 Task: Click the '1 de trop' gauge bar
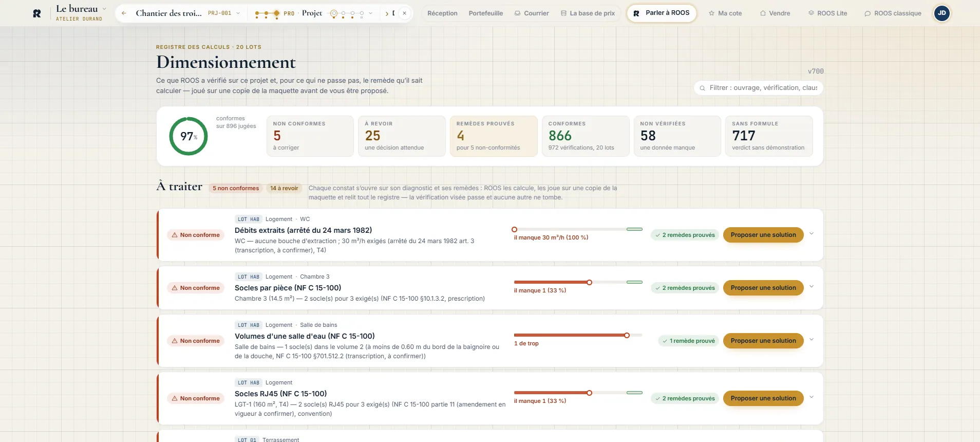tap(578, 335)
